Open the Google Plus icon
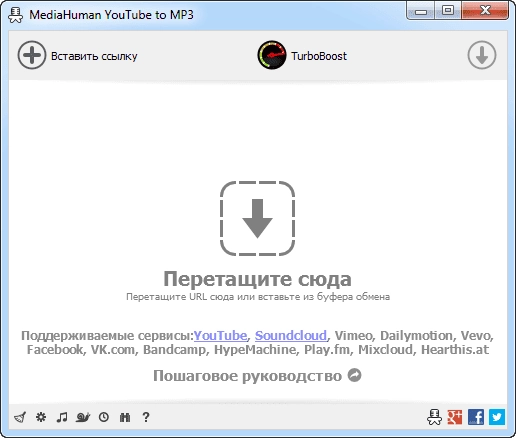Image resolution: width=516 pixels, height=438 pixels. [455, 417]
